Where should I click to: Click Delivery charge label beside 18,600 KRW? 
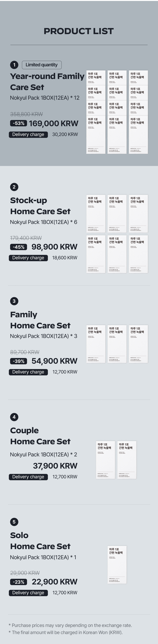28,258
